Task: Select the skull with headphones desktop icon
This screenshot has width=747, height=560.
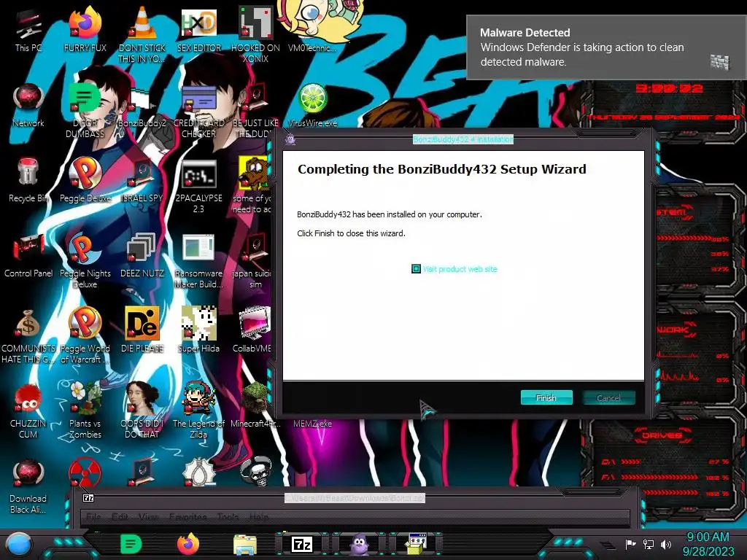Action: tap(255, 472)
